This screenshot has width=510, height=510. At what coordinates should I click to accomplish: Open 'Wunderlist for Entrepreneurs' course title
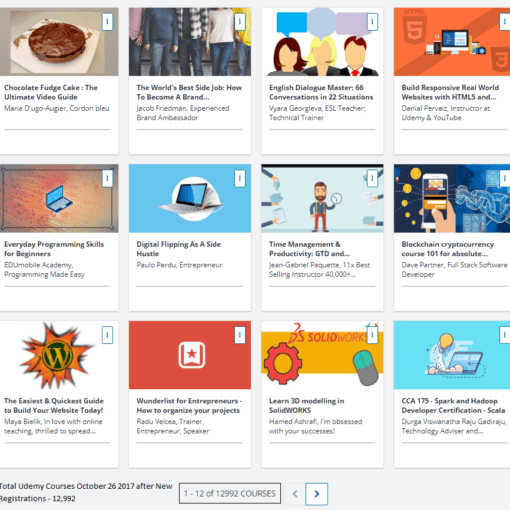(189, 406)
